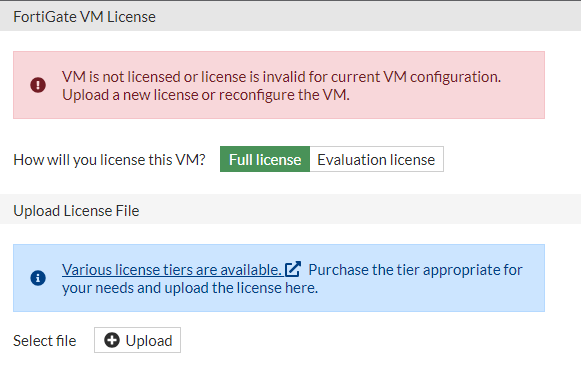Click the Upload button text label

[149, 341]
